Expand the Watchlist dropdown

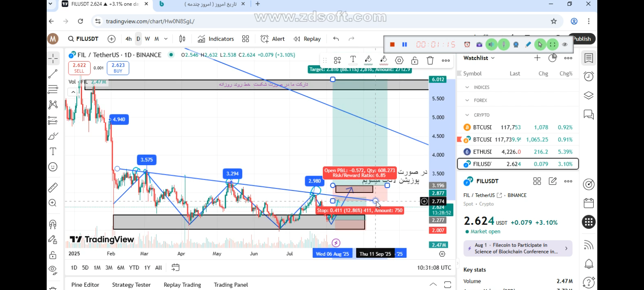[479, 58]
